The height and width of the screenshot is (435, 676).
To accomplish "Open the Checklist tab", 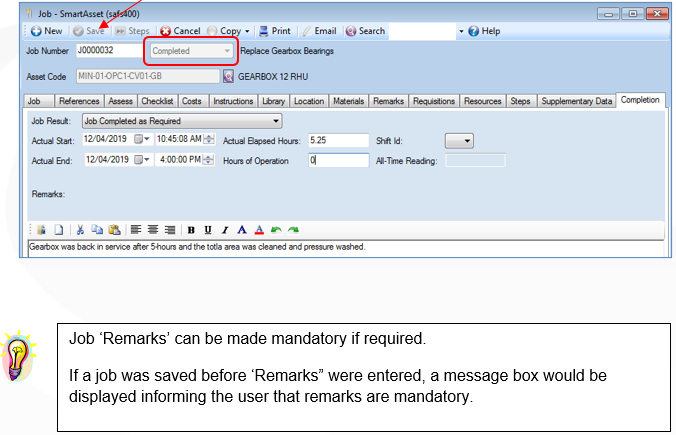I will tap(157, 101).
